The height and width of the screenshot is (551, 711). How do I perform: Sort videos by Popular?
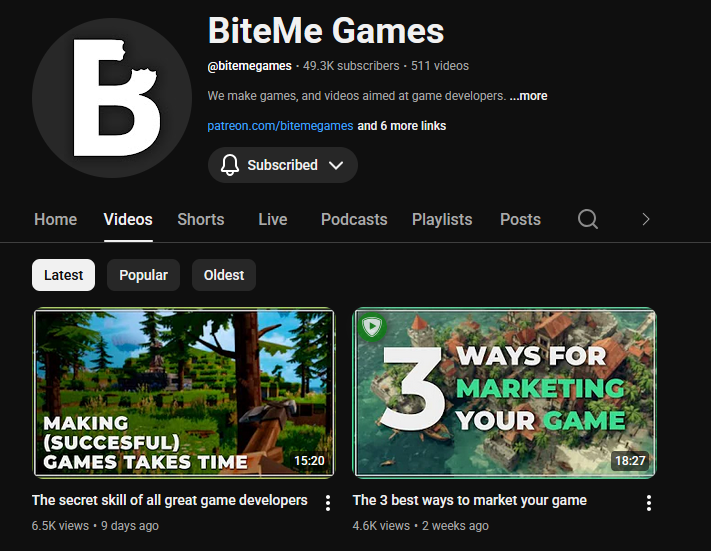(x=143, y=275)
